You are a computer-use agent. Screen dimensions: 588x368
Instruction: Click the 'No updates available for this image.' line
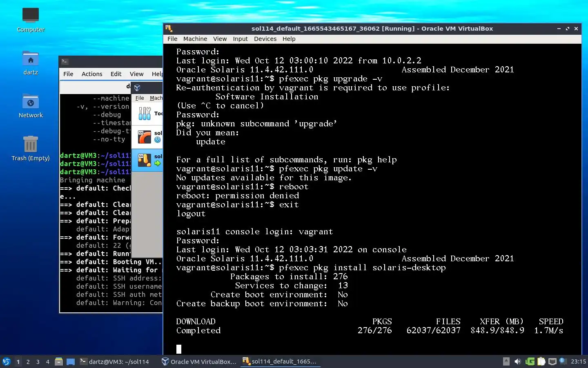264,178
